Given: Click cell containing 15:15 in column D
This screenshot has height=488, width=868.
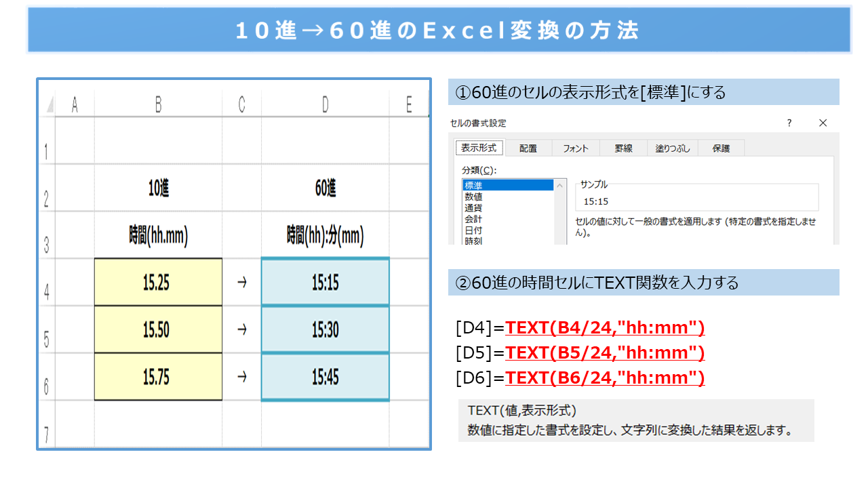Looking at the screenshot, I should click(325, 282).
